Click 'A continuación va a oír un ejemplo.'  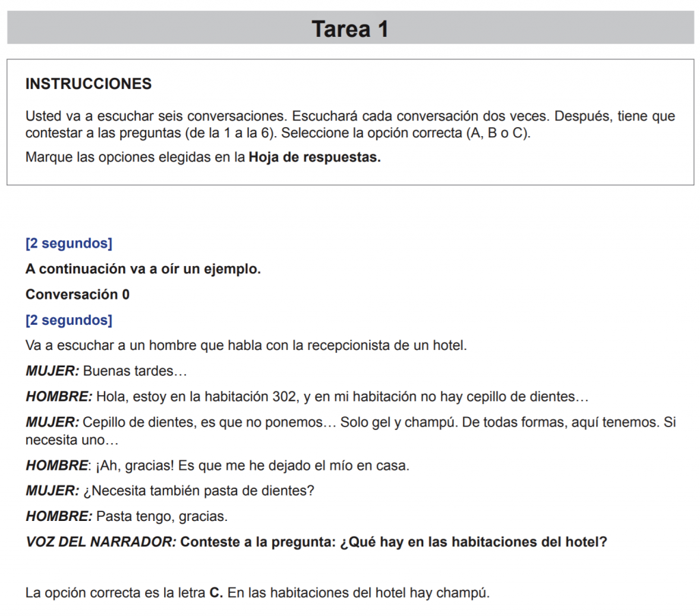pyautogui.click(x=143, y=269)
